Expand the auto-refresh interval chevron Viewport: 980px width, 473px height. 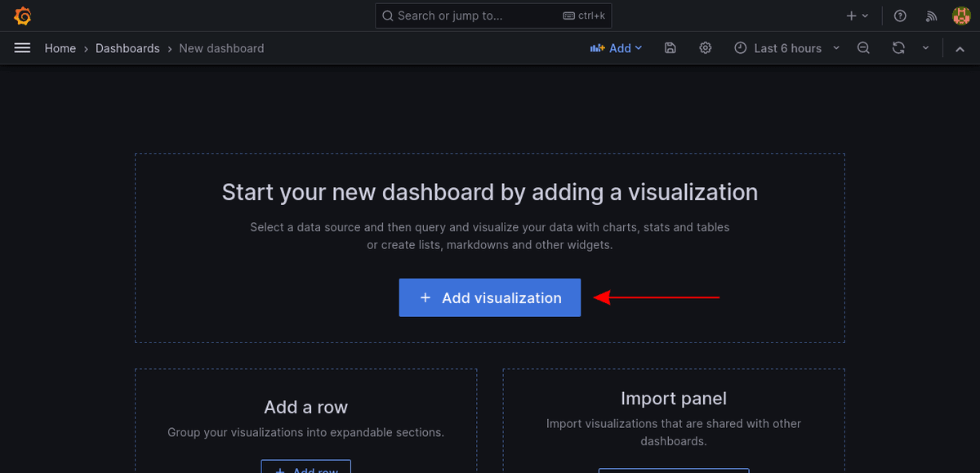tap(925, 48)
